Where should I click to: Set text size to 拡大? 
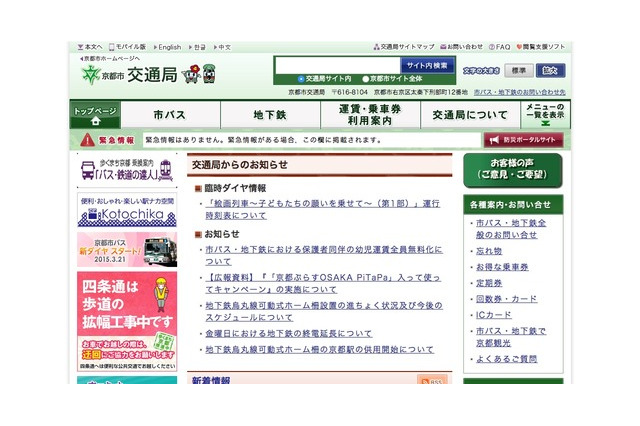550,71
